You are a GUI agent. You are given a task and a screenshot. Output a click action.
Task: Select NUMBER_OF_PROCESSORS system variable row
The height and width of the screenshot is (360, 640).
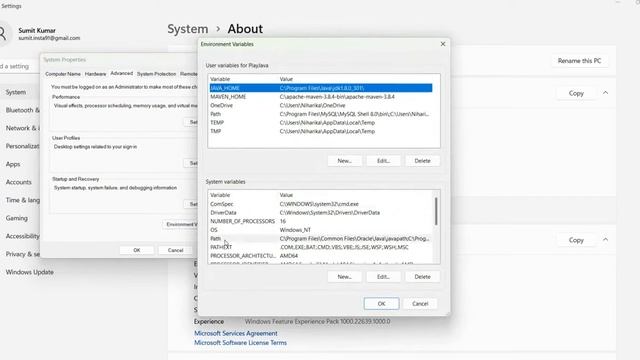321,221
